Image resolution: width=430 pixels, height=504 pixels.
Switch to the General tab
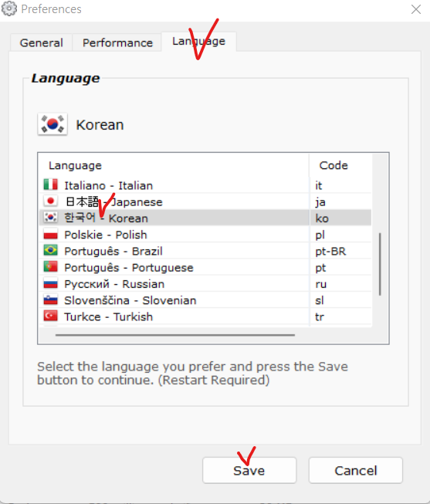41,42
